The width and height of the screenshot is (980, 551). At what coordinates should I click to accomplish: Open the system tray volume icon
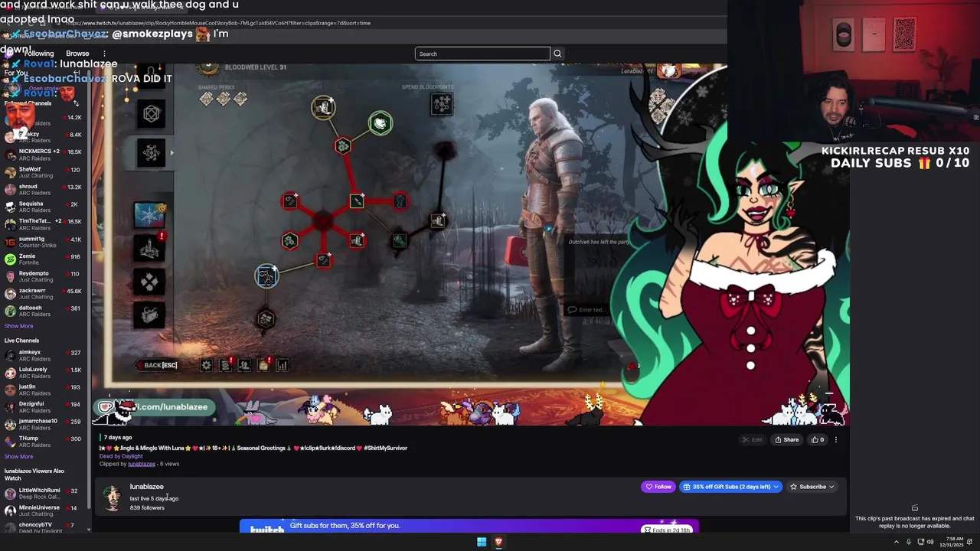click(x=930, y=542)
